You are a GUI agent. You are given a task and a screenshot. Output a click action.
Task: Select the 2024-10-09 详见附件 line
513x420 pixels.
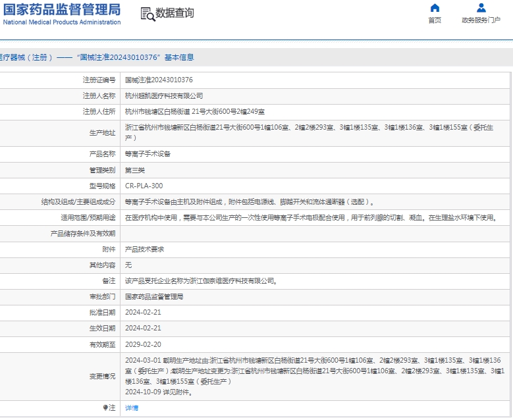point(159,392)
